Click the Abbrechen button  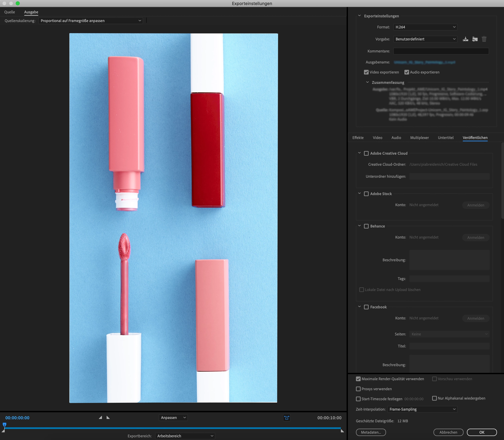coord(448,432)
